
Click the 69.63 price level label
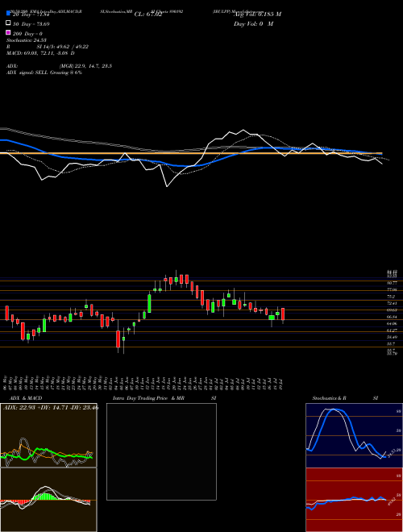point(393,310)
